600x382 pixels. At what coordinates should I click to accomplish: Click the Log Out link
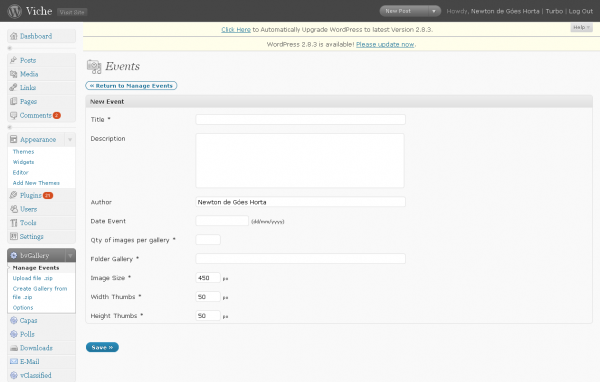[580, 11]
